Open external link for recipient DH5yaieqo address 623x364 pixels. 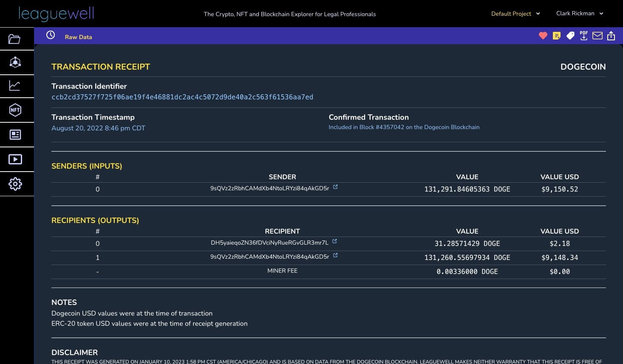pyautogui.click(x=334, y=241)
